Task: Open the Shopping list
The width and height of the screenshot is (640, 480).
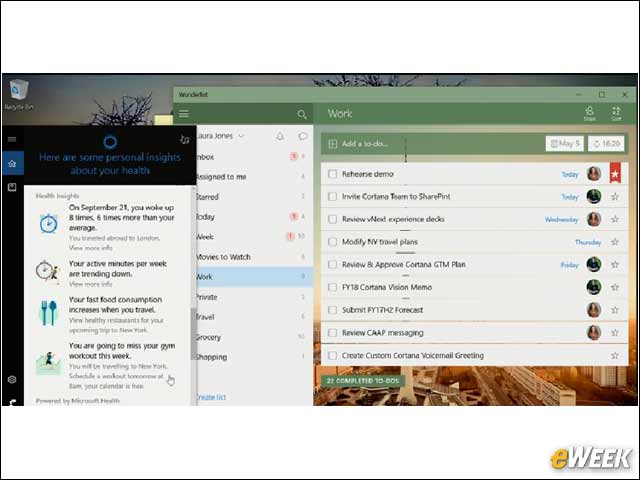Action: pyautogui.click(x=254, y=357)
